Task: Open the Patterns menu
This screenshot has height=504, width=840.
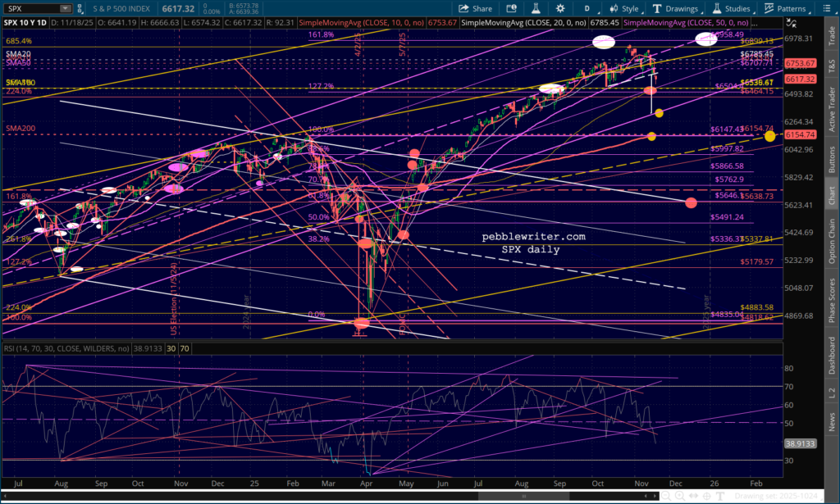Action: (x=785, y=8)
